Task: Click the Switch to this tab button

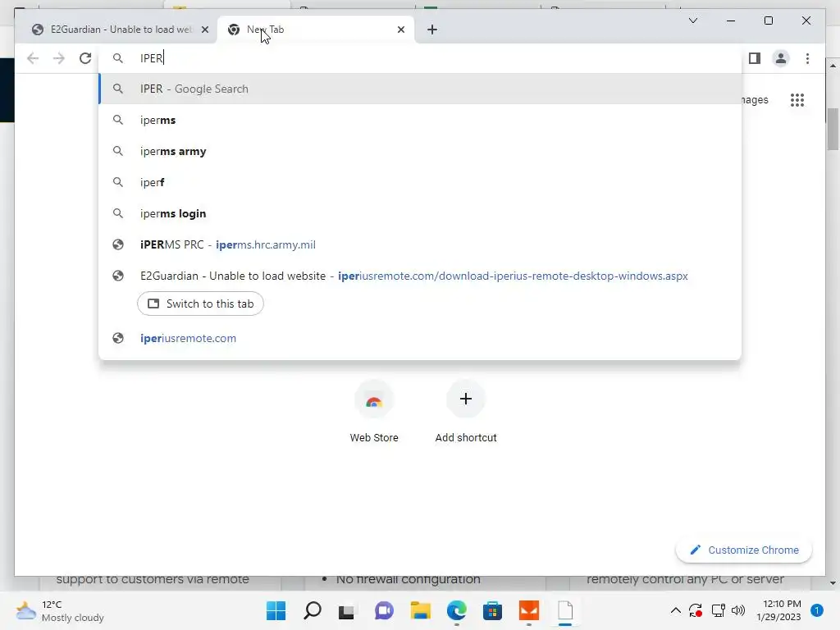Action: [x=200, y=304]
